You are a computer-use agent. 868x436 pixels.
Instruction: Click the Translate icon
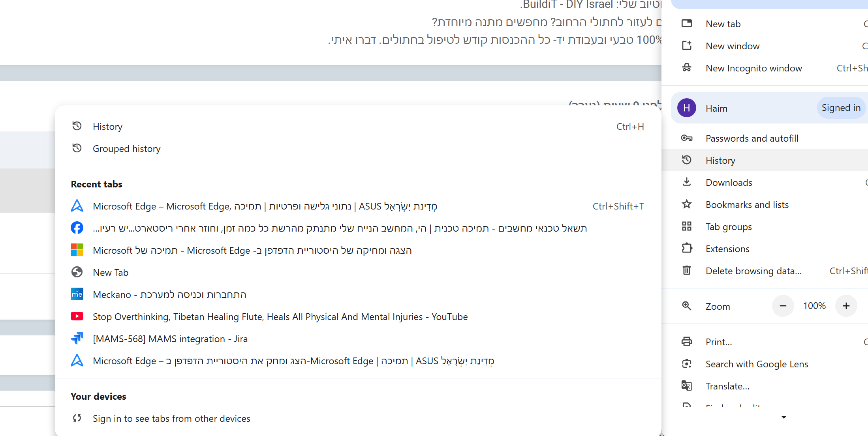(687, 386)
